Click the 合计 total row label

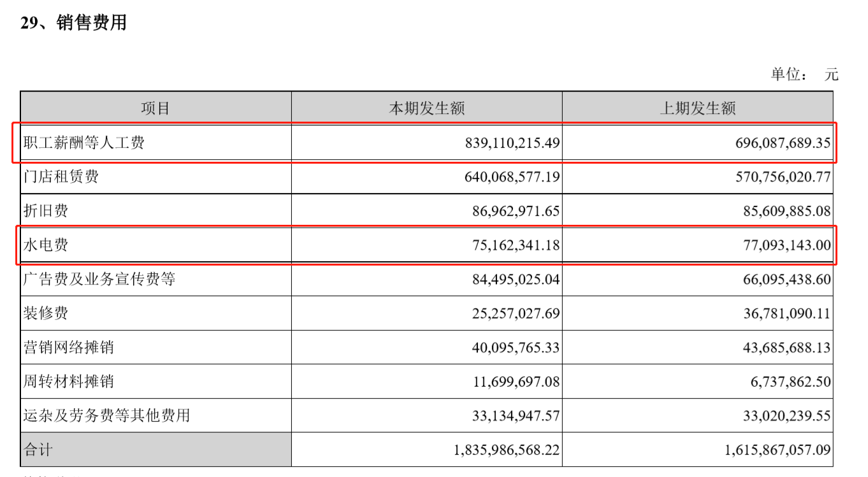38,450
